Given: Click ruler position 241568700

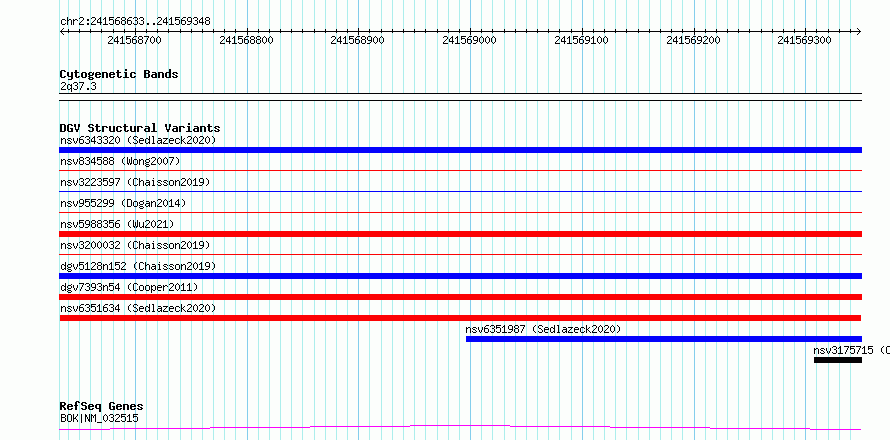Looking at the screenshot, I should tap(135, 40).
